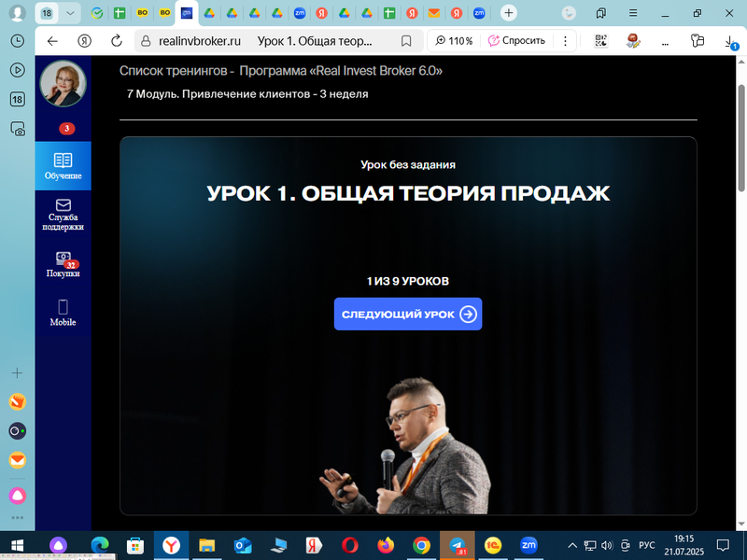Open the QR code icon in toolbar
This screenshot has height=560, width=747.
tap(601, 41)
